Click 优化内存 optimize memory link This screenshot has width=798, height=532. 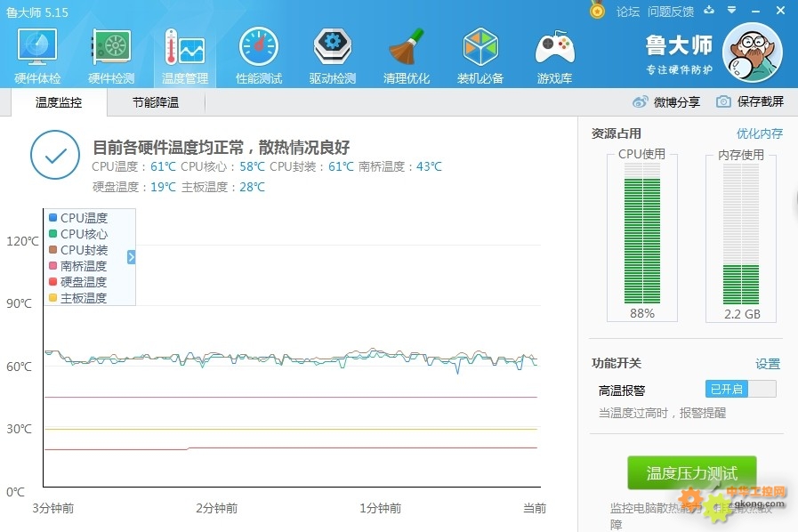point(760,133)
